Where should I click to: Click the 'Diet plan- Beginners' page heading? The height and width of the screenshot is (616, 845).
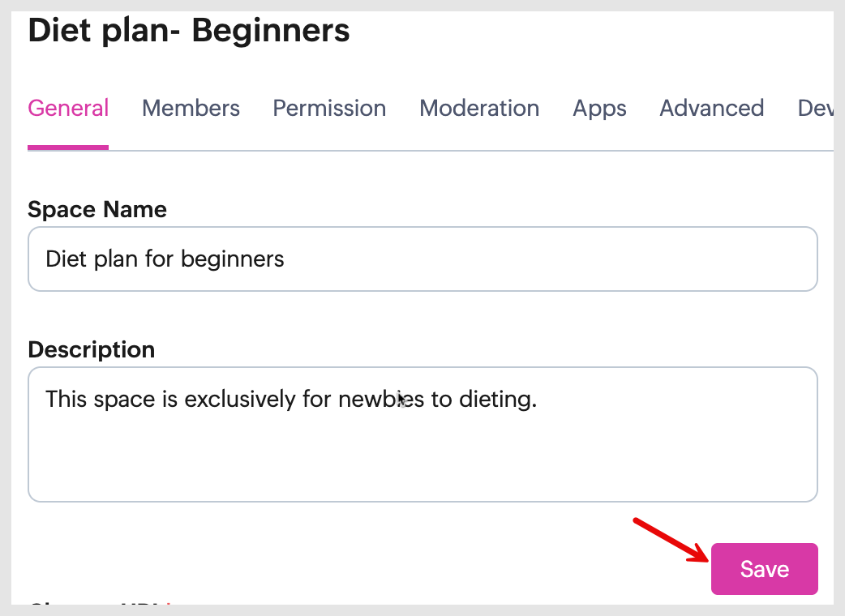(x=189, y=31)
